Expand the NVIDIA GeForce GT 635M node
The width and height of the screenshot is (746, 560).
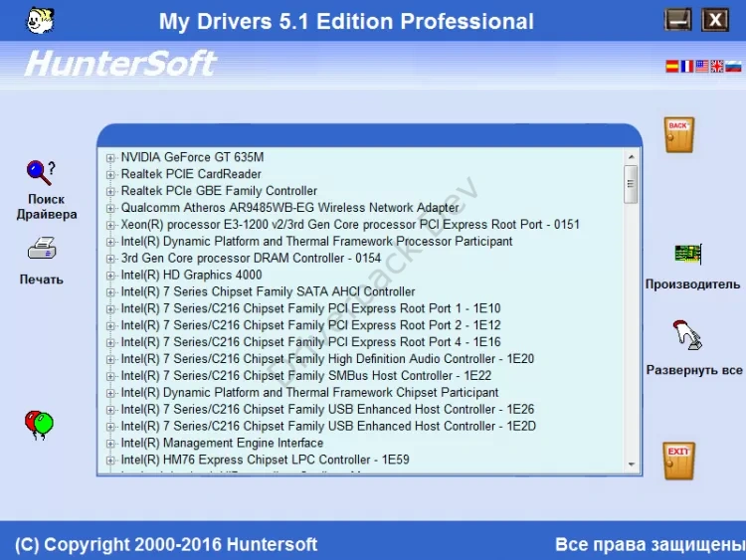click(110, 158)
